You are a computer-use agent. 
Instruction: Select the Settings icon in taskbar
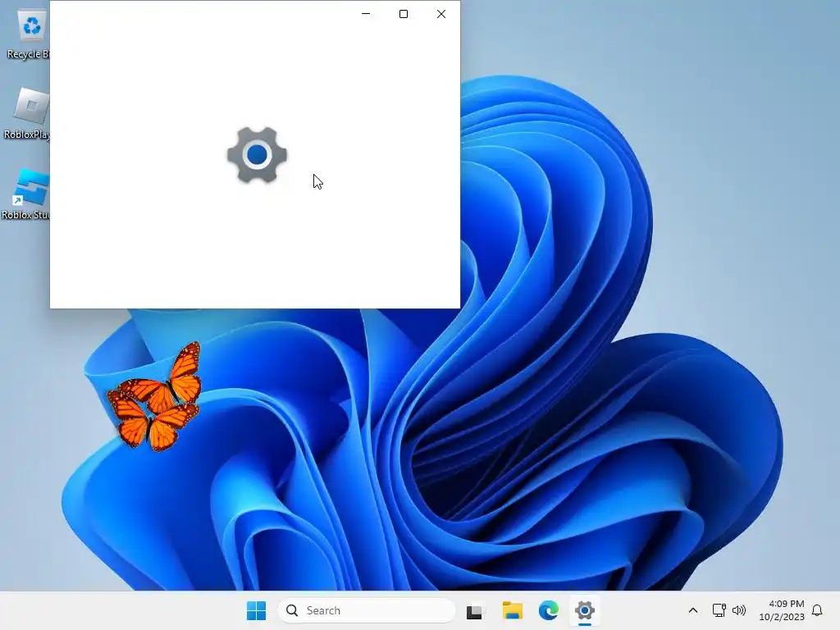(584, 610)
